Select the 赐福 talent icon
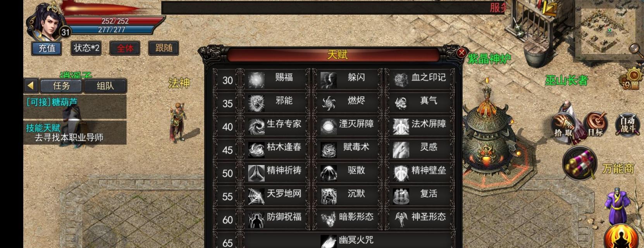The height and width of the screenshot is (248, 644). (256, 80)
